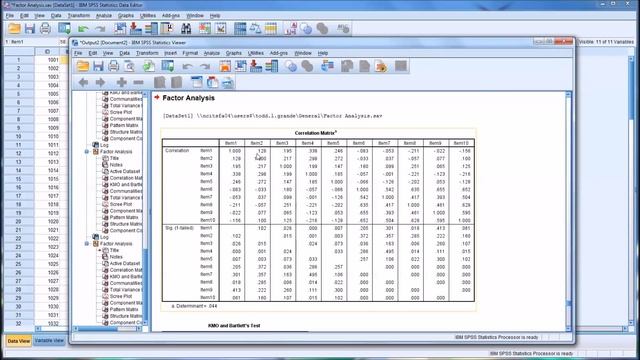Open Viewer Format menu
This screenshot has height=360, width=640.
click(x=190, y=53)
